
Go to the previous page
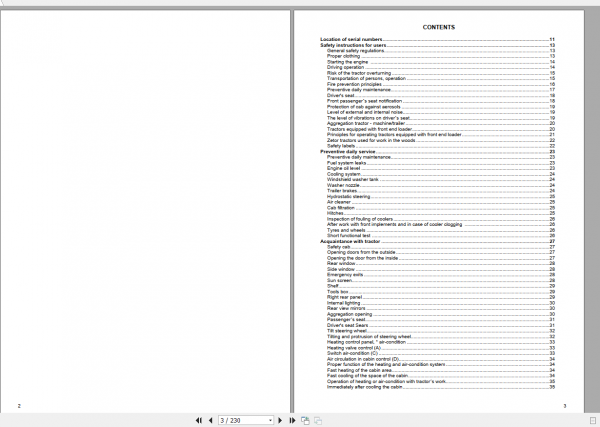[x=210, y=420]
